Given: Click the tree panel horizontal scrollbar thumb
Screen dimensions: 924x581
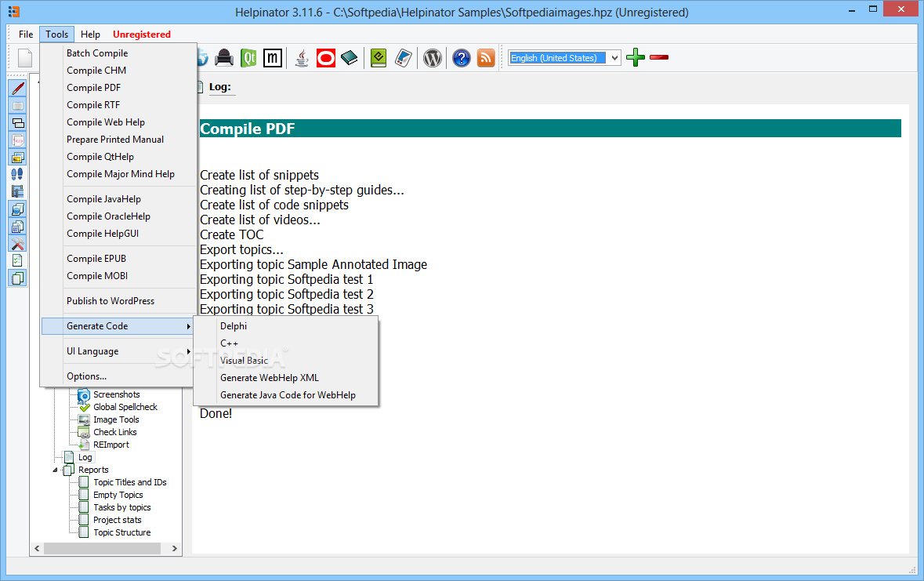Looking at the screenshot, I should pos(103,549).
